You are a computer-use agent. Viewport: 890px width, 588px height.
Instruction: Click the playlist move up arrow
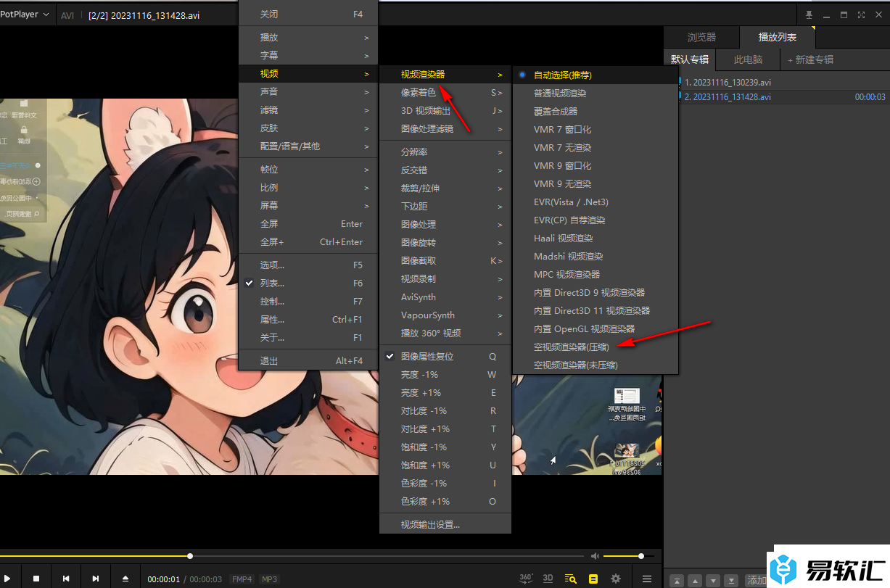pyautogui.click(x=695, y=581)
